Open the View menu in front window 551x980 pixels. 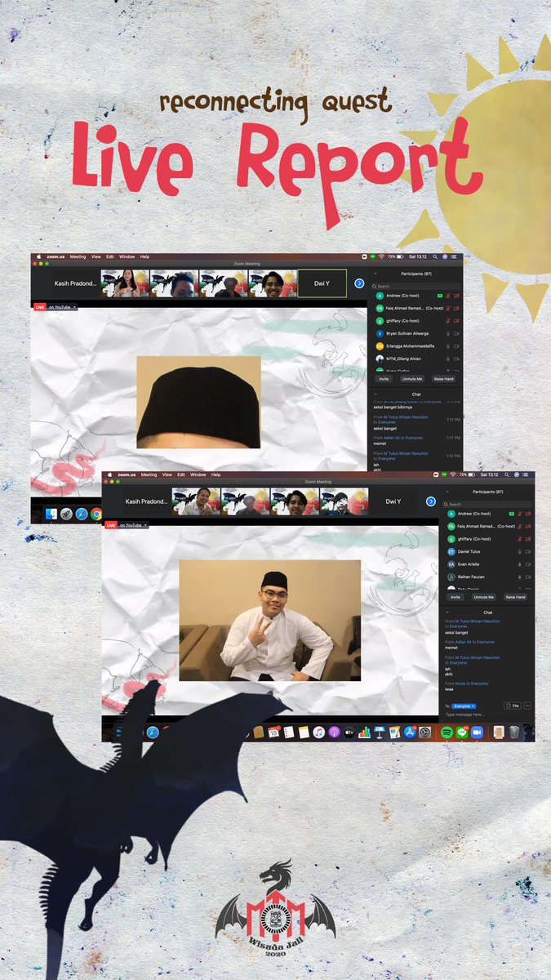[168, 474]
